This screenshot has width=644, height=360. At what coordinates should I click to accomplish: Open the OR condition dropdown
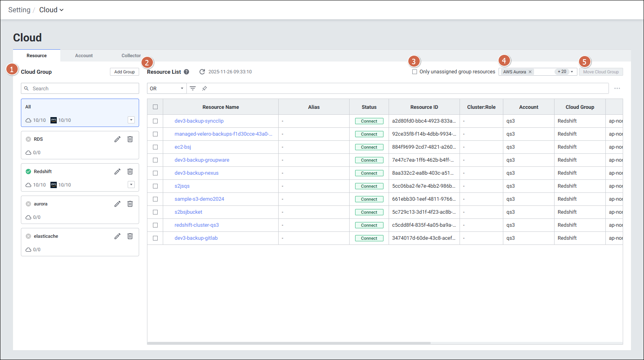click(x=167, y=88)
